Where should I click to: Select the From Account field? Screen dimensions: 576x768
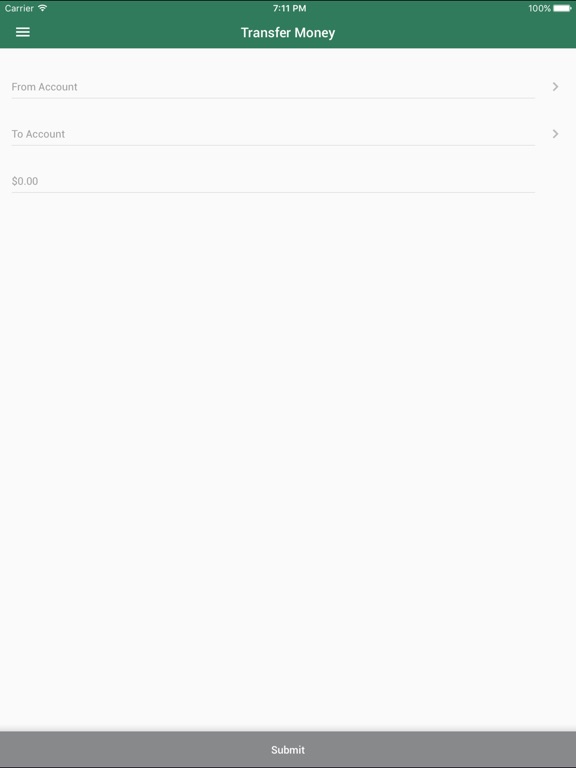[273, 87]
